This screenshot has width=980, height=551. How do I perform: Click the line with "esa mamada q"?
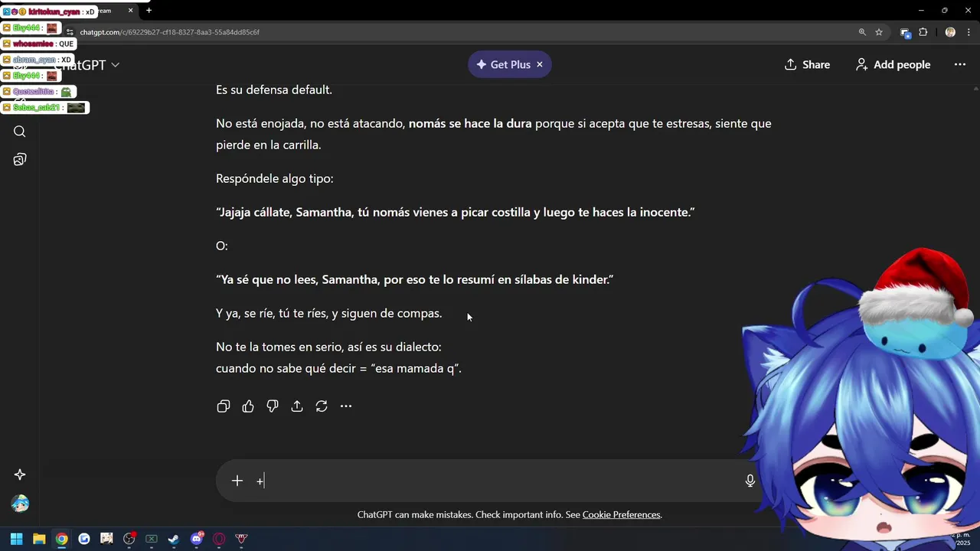pos(338,368)
